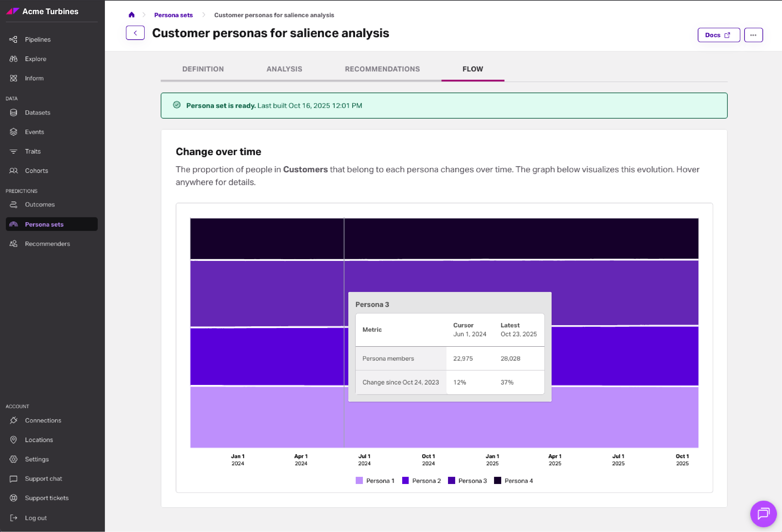Screen dimensions: 782x532
Task: Open the floating chat widget
Action: click(x=763, y=514)
